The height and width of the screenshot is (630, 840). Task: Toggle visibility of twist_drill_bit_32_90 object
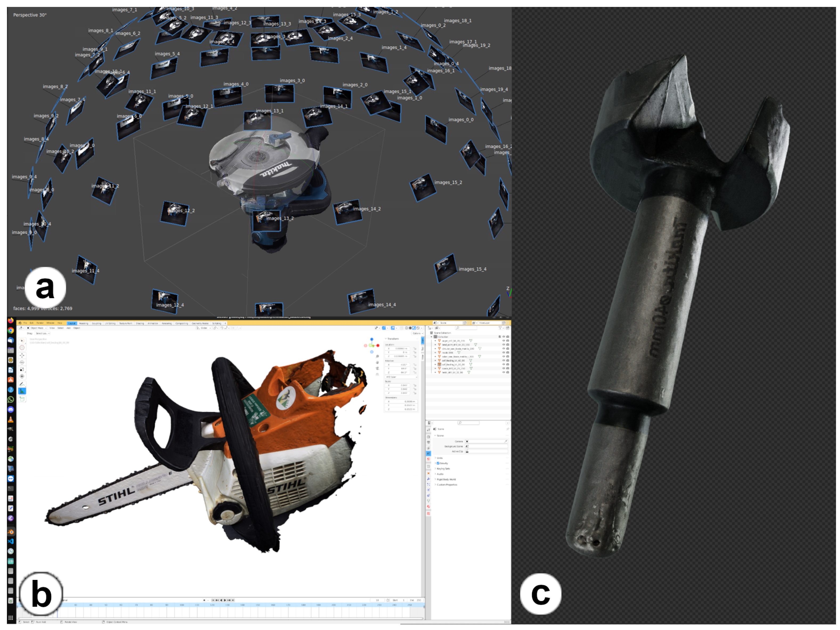pos(504,372)
